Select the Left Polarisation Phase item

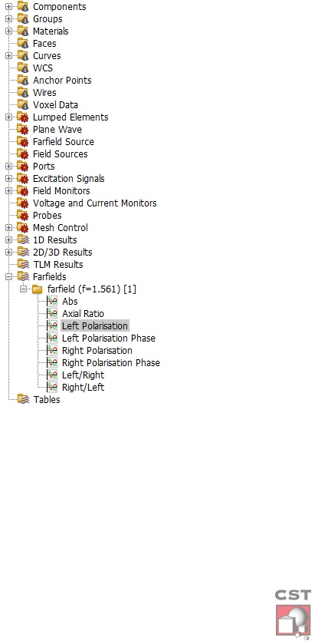pyautogui.click(x=109, y=339)
